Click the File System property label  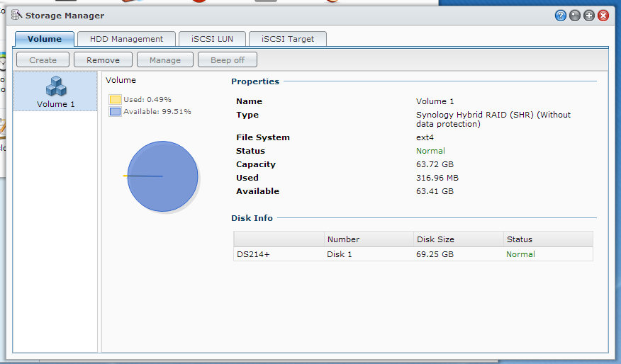[x=263, y=137]
